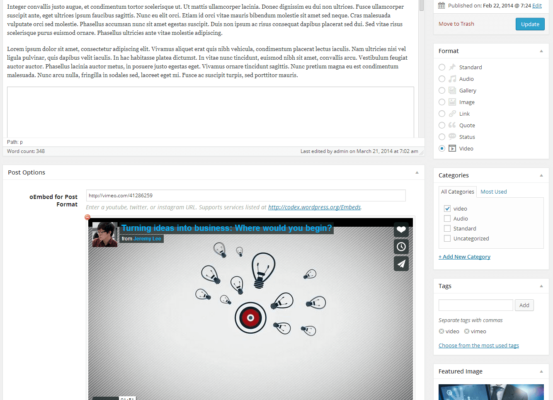Collapse the Format panel
The image size is (553, 400).
coord(541,51)
